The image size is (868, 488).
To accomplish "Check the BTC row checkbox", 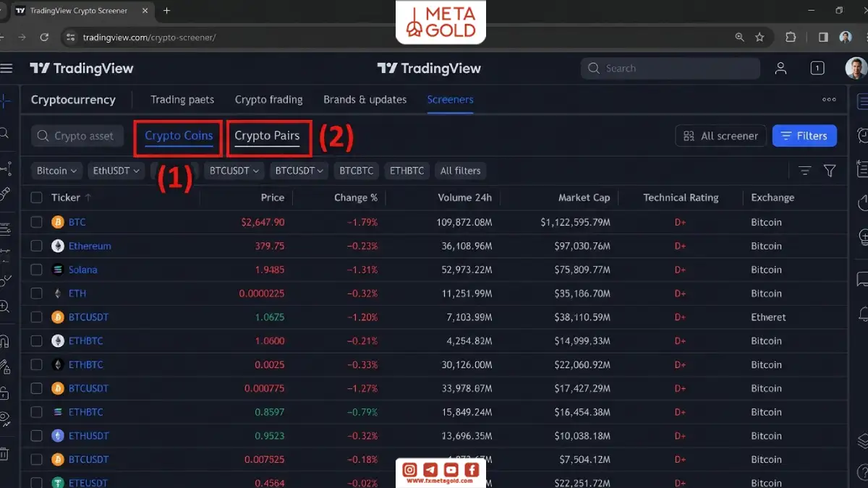I will [36, 222].
